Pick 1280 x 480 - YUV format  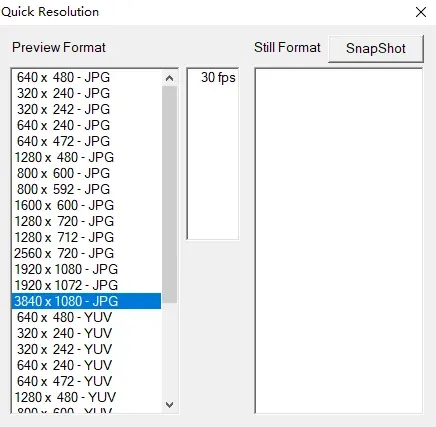(x=87, y=397)
